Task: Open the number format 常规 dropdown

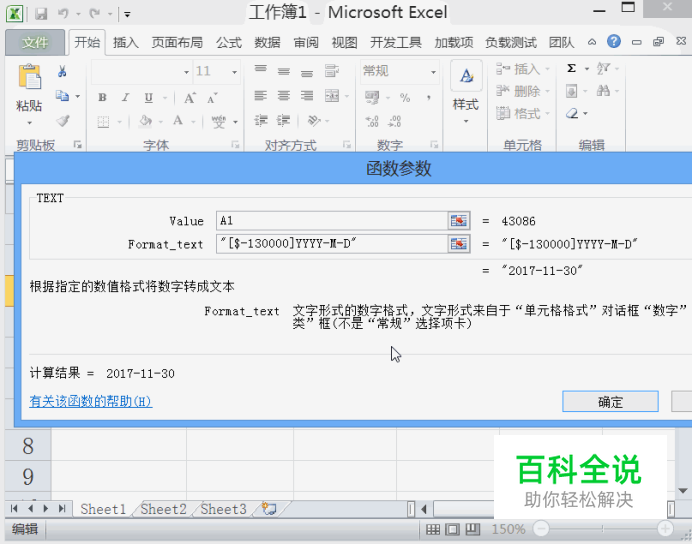Action: click(x=433, y=71)
